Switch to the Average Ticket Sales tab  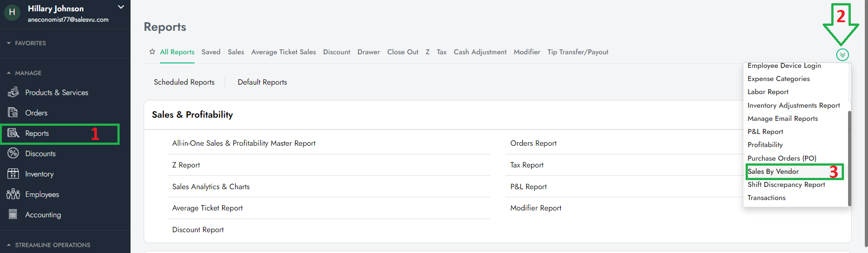[283, 52]
